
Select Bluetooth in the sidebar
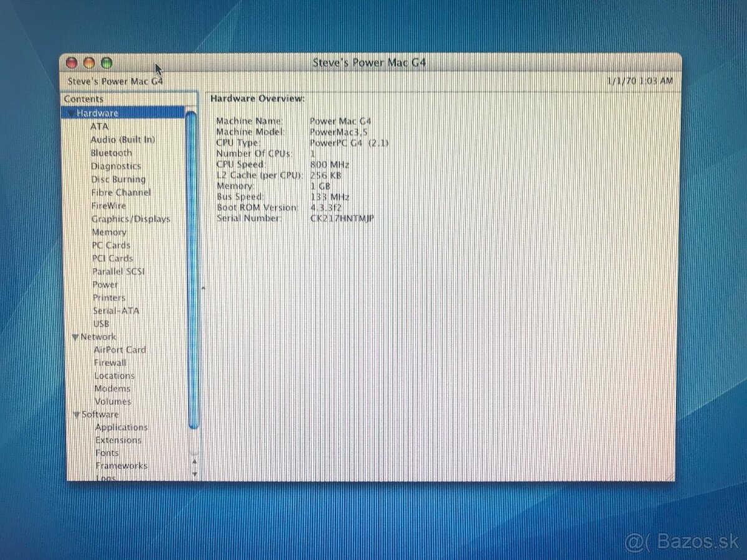[x=111, y=153]
